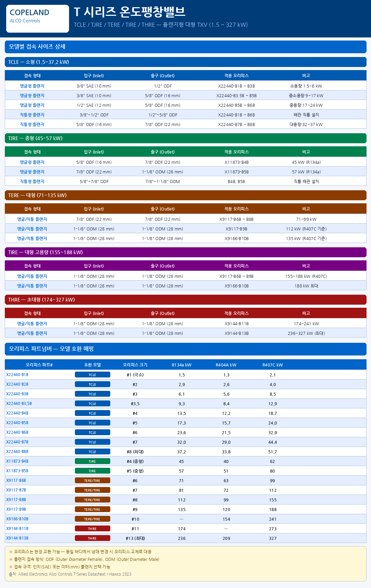
Task: Click the red THRE badge for X9144-B13B
Action: click(x=92, y=538)
